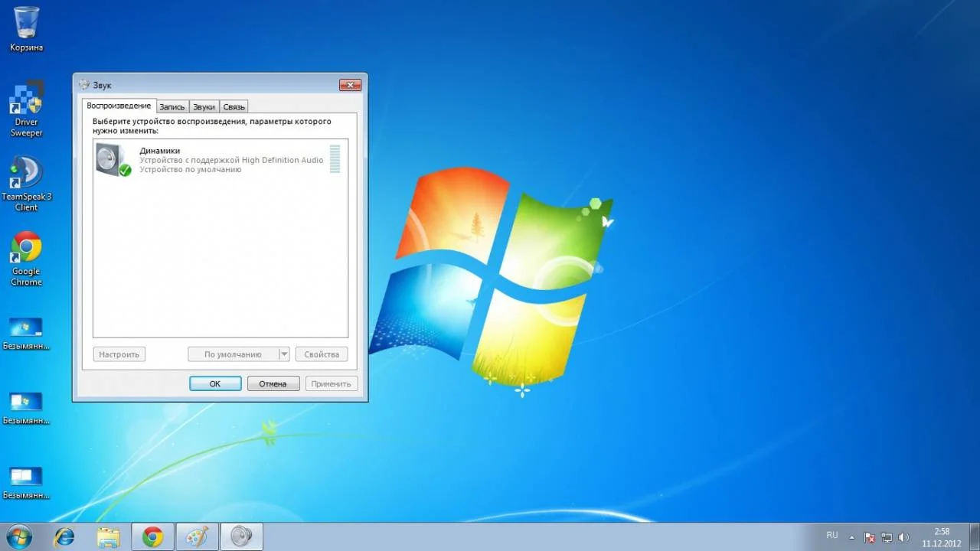980x551 pixels.
Task: Open the network tray icon
Action: click(887, 537)
